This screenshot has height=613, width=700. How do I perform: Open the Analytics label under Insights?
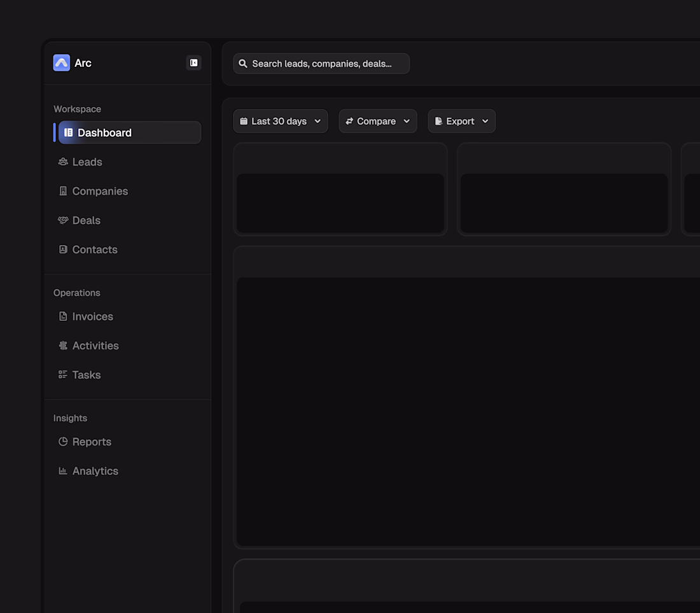click(95, 471)
